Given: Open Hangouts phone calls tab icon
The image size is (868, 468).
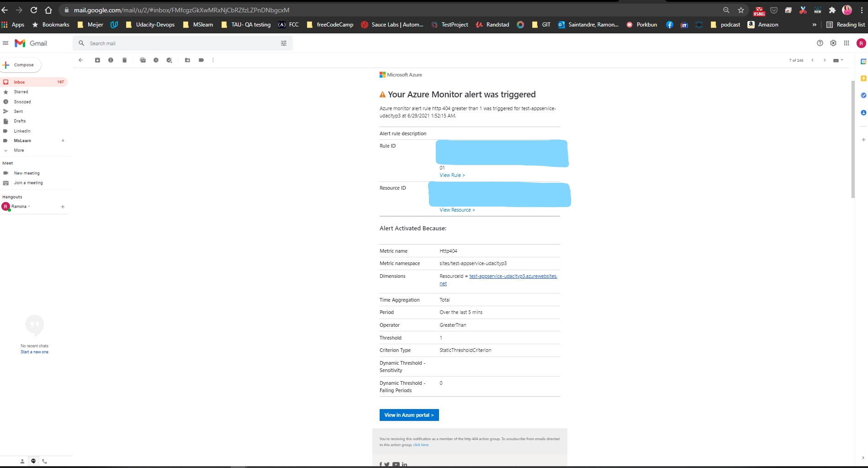Looking at the screenshot, I should pos(44,461).
